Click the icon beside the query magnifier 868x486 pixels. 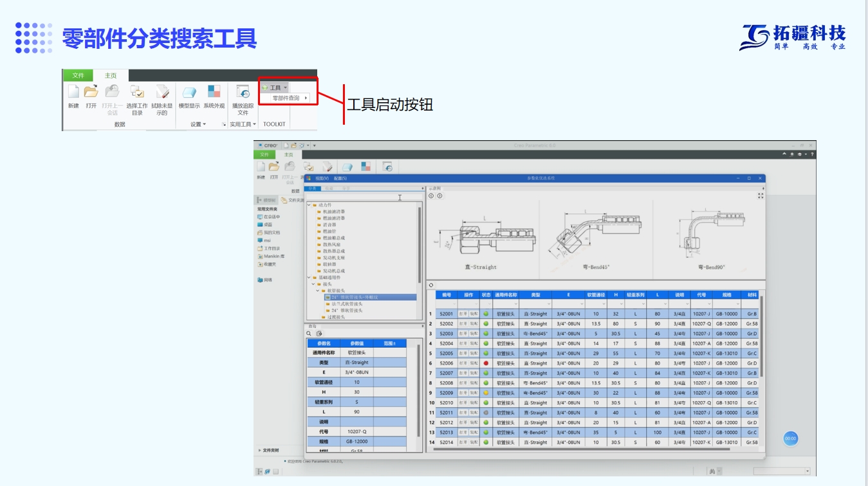tap(319, 334)
